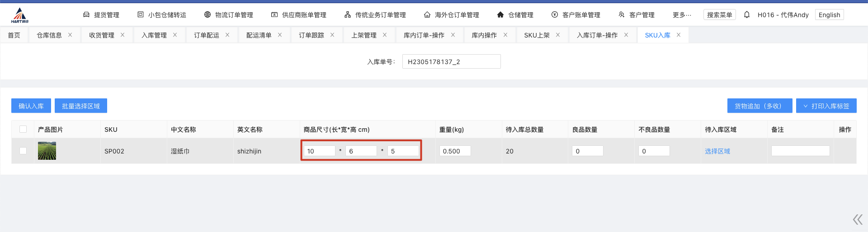
Task: Close the SKU入库 tab
Action: (x=679, y=35)
